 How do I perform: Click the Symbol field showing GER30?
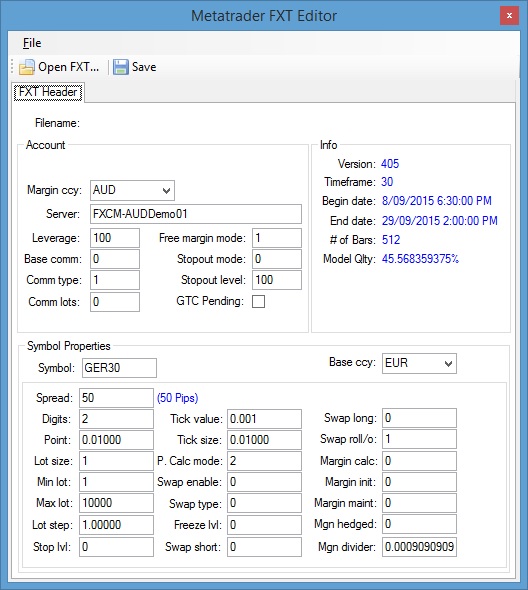[x=119, y=368]
